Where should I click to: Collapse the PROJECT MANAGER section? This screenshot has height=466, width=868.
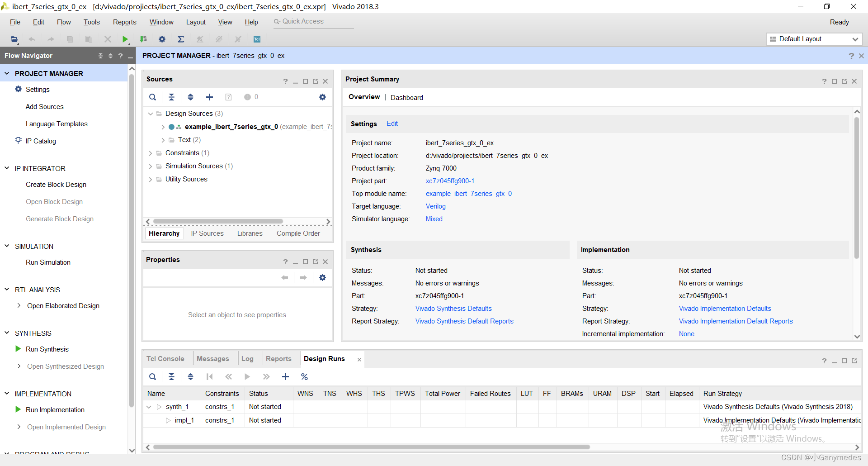tap(7, 73)
